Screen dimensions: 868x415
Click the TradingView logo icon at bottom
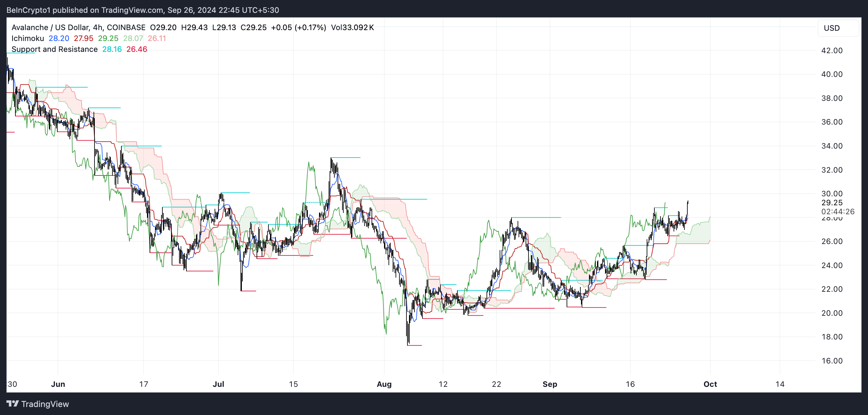12,403
